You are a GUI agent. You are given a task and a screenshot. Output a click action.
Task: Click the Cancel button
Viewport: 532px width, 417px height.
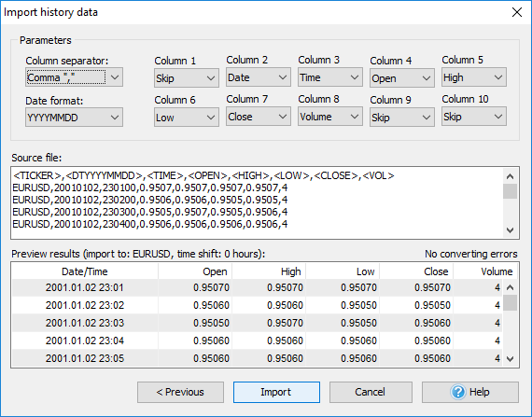tap(371, 392)
